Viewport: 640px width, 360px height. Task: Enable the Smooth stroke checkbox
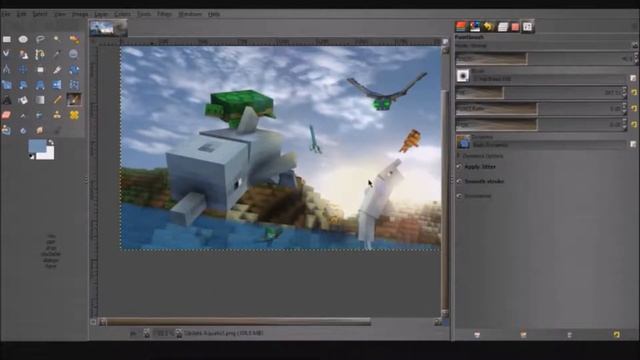[459, 181]
